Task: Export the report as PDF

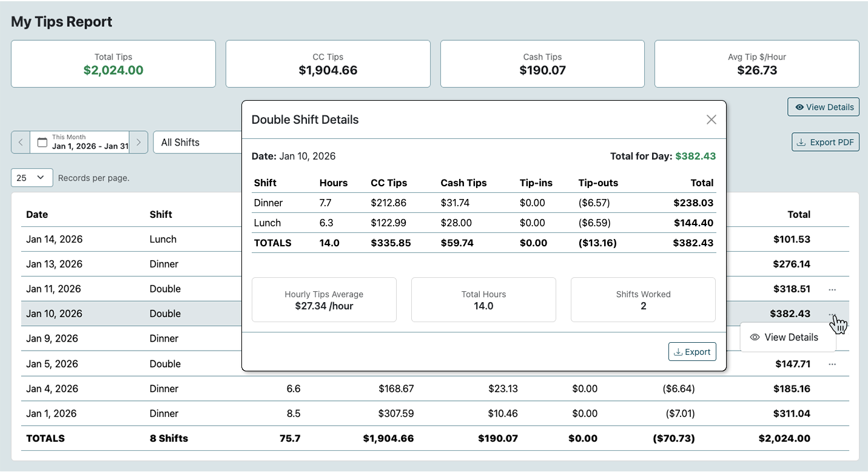Action: [x=826, y=141]
